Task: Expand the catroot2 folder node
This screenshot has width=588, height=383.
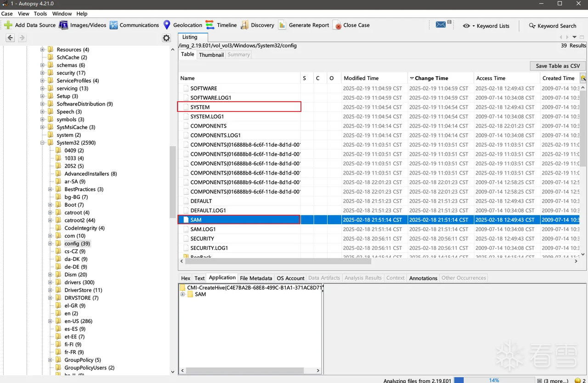Action: coord(51,220)
